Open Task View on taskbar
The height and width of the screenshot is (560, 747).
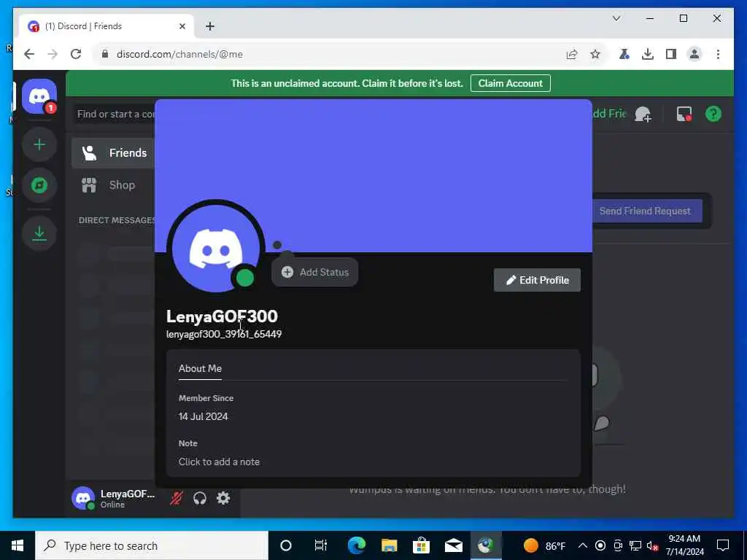pyautogui.click(x=321, y=545)
